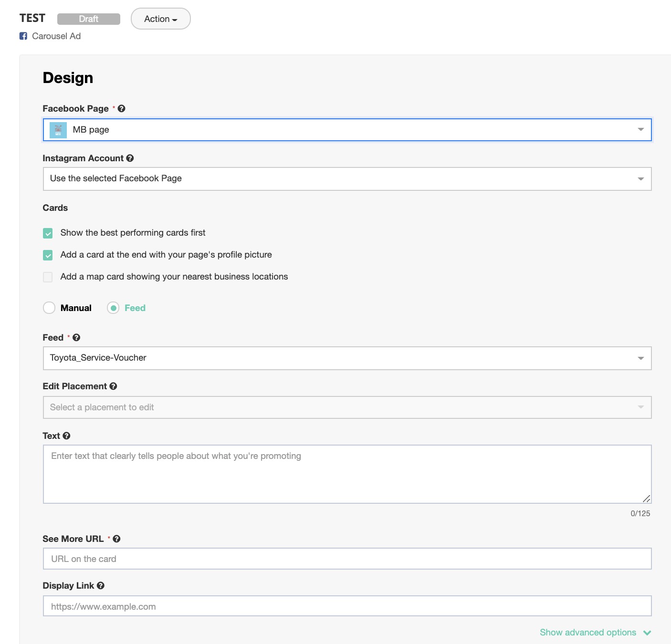Click the help icon beside See More URL
The height and width of the screenshot is (644, 671).
(x=116, y=539)
